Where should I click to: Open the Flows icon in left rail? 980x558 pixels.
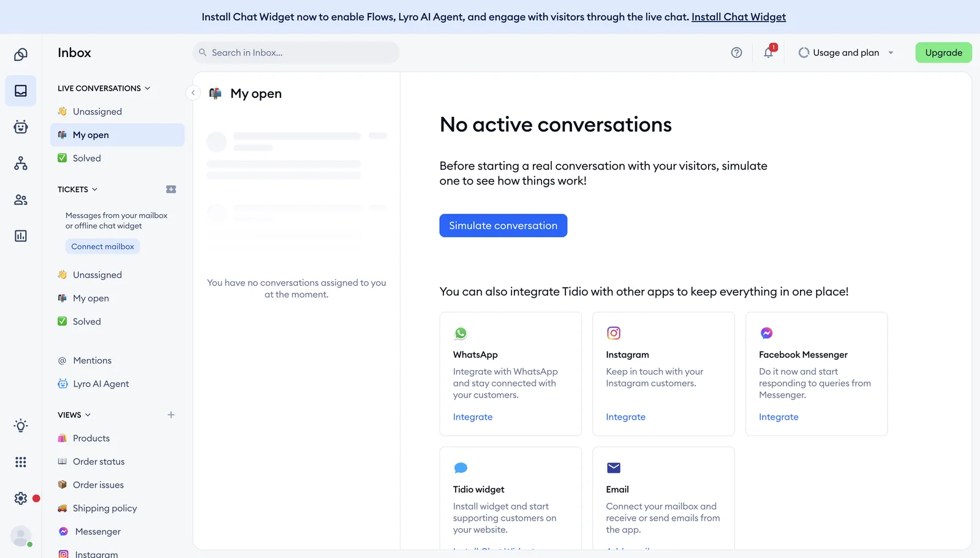21,163
